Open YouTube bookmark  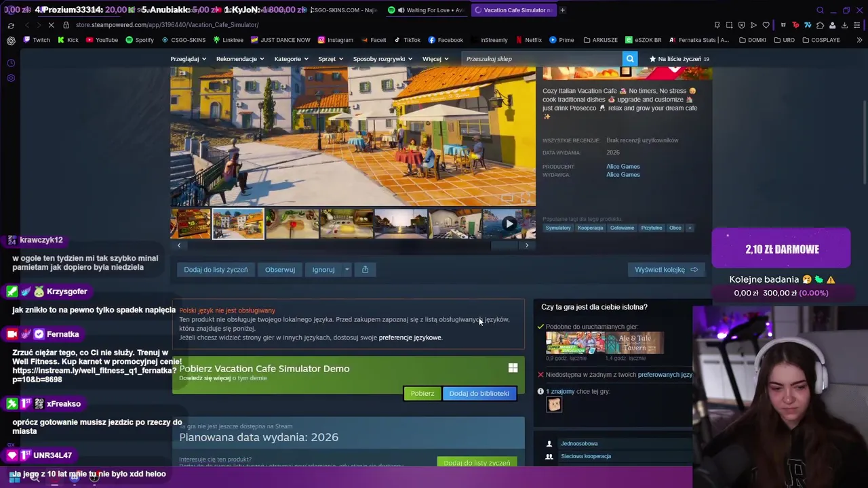[102, 40]
